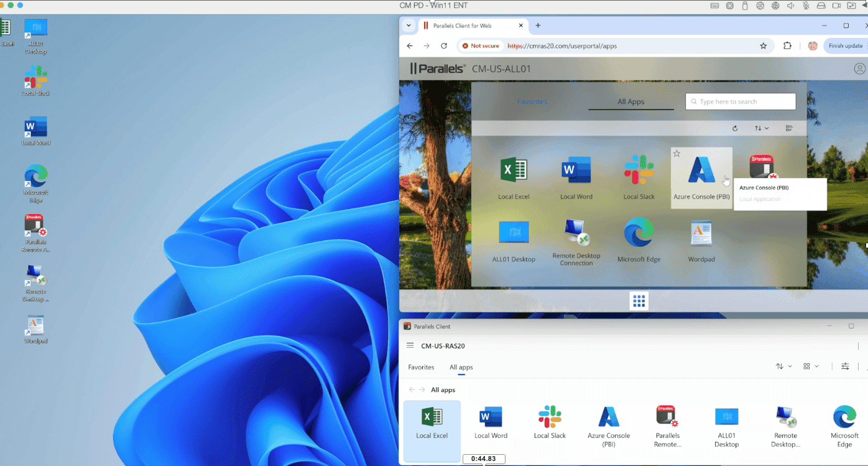This screenshot has width=868, height=466.
Task: Switch to the All Apps tab in the portal
Action: tap(630, 101)
